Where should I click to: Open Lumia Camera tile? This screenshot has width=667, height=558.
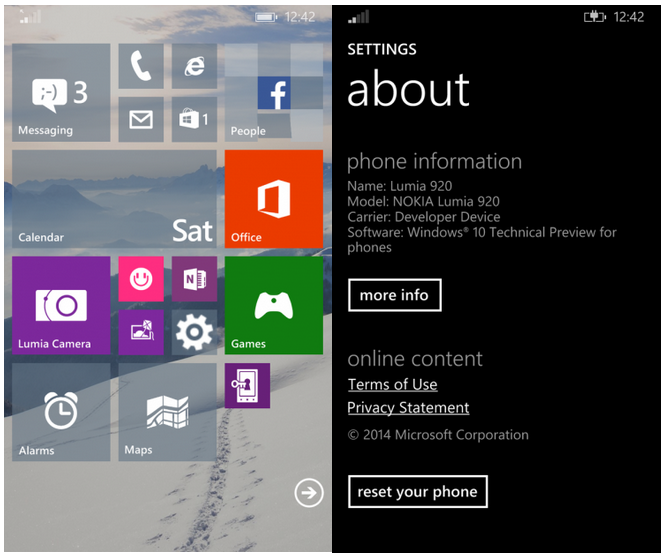click(61, 306)
